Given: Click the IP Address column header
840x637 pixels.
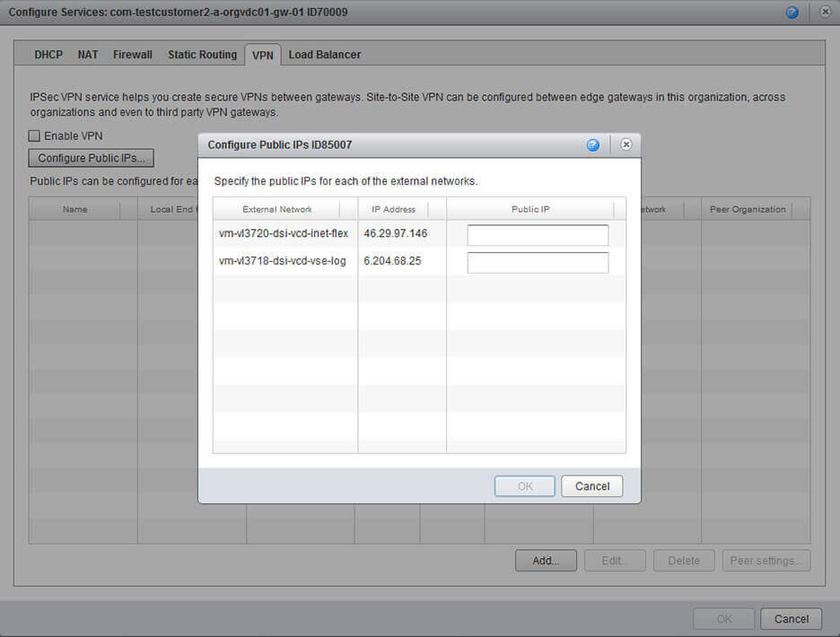Looking at the screenshot, I should pos(393,209).
